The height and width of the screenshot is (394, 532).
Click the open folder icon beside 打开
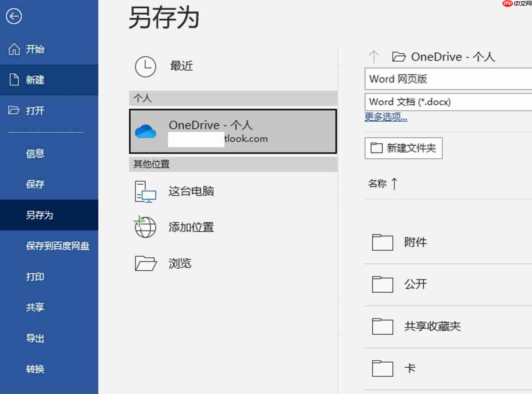pos(14,110)
